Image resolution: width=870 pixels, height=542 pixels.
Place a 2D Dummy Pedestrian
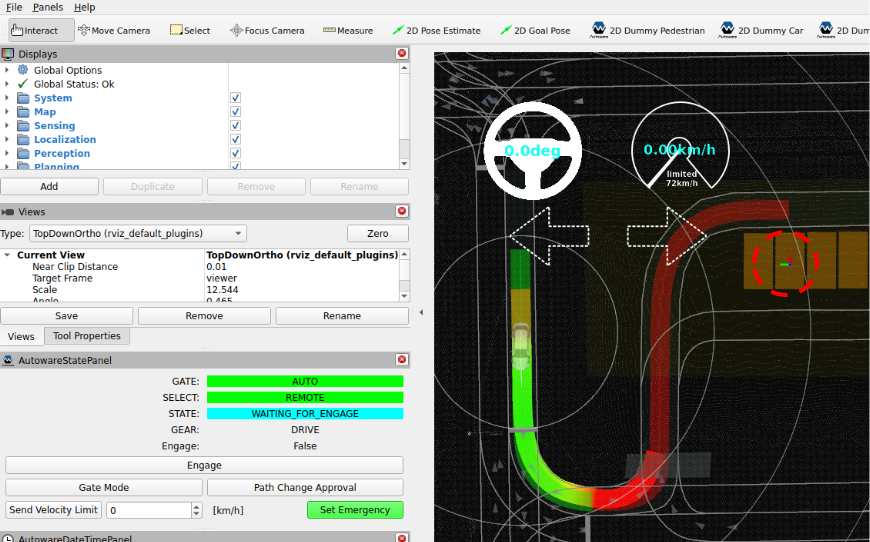[x=648, y=30]
